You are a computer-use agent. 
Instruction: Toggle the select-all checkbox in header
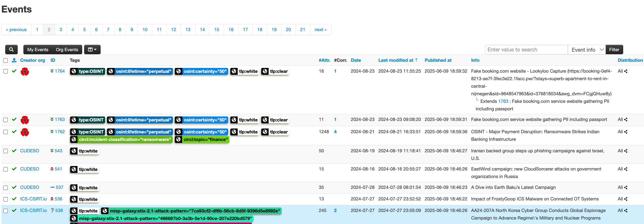[5, 60]
